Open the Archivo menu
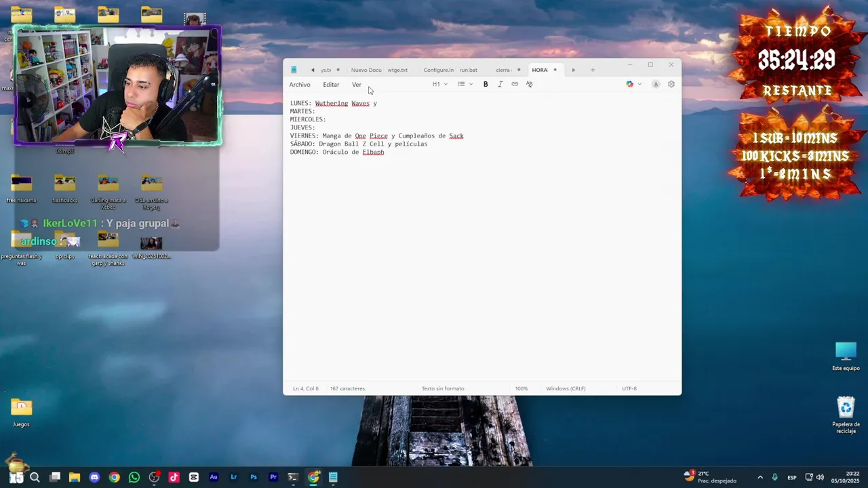 click(300, 85)
